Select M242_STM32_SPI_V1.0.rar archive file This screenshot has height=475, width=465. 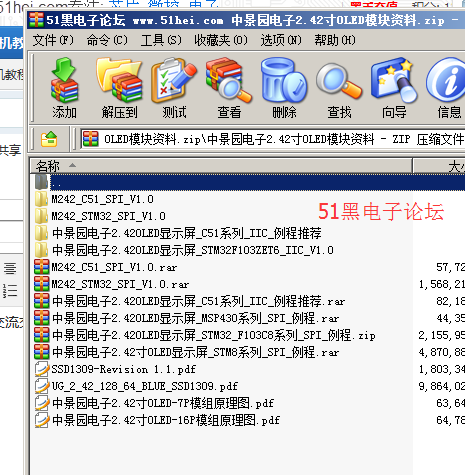point(120,284)
